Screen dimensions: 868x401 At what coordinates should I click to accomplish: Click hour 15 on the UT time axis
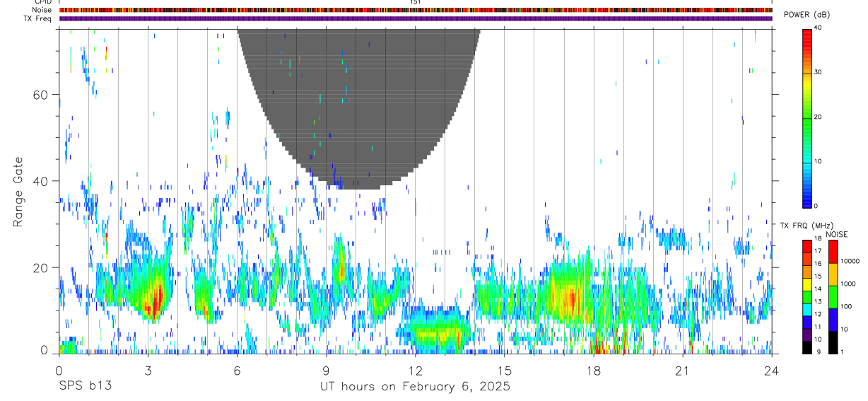pos(504,370)
